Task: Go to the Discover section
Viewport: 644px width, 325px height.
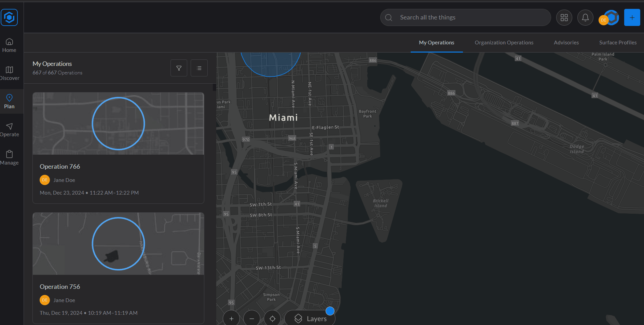Action: (x=9, y=73)
